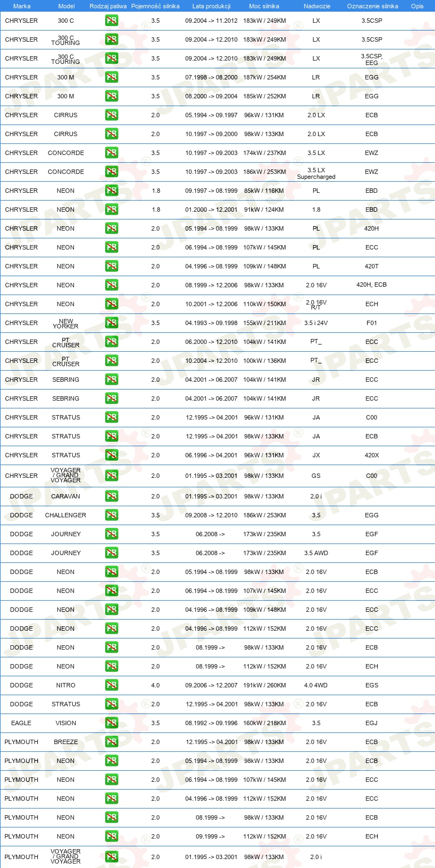Viewport: 435px width, 868px height.
Task: Click the Opis column header
Action: coord(417,6)
